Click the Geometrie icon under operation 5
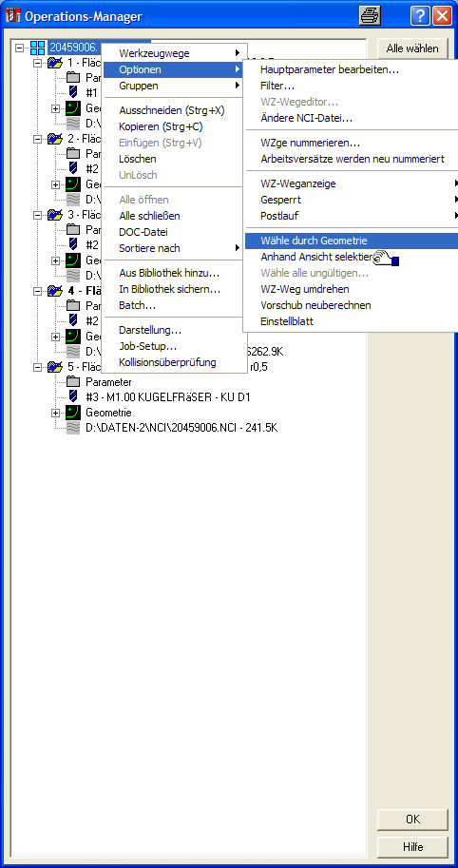 coord(73,413)
